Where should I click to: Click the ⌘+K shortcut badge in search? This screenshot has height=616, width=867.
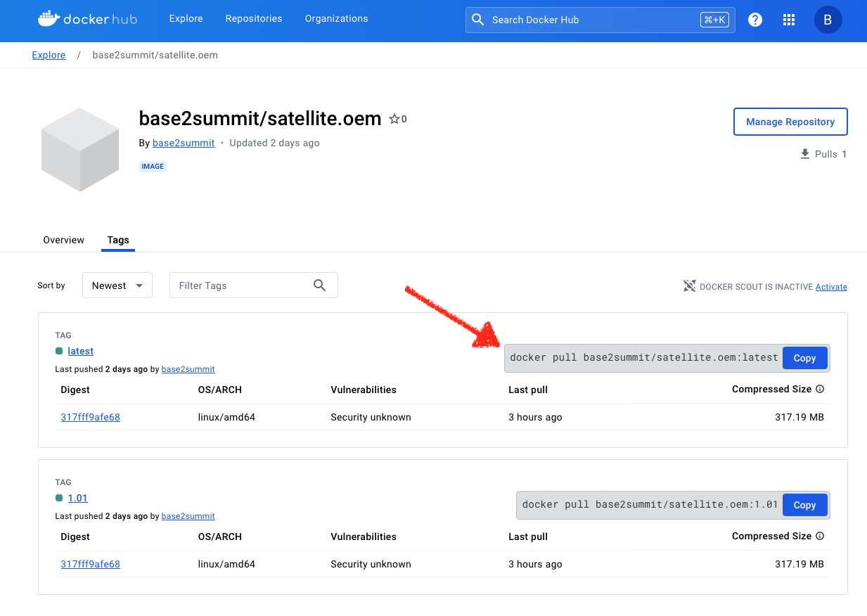point(714,20)
